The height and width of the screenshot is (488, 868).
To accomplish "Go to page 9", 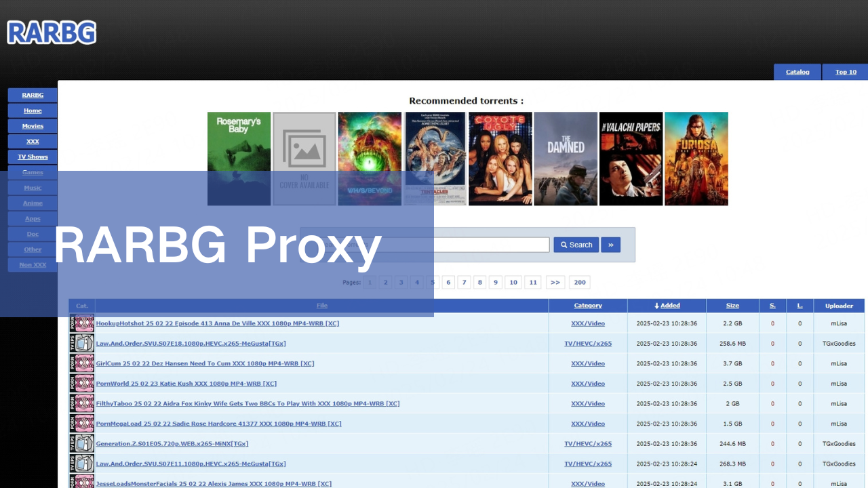I will pyautogui.click(x=496, y=282).
